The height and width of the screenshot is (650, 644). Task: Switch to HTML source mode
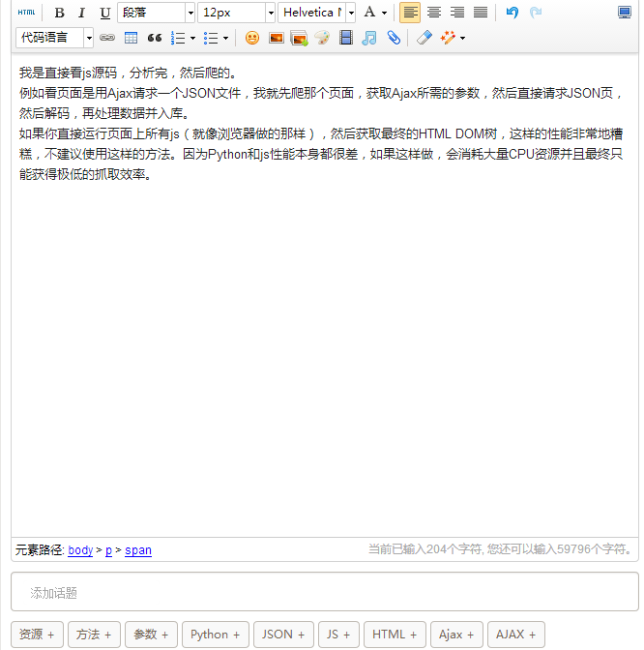pos(26,13)
